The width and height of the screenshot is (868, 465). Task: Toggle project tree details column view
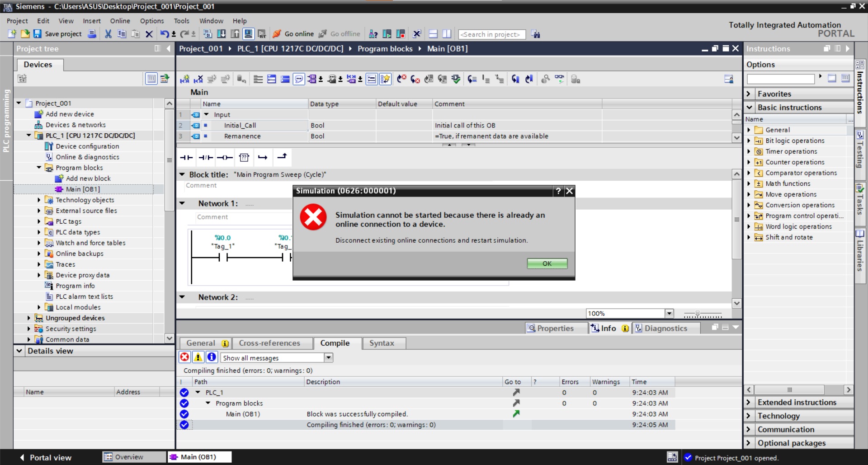(x=151, y=79)
